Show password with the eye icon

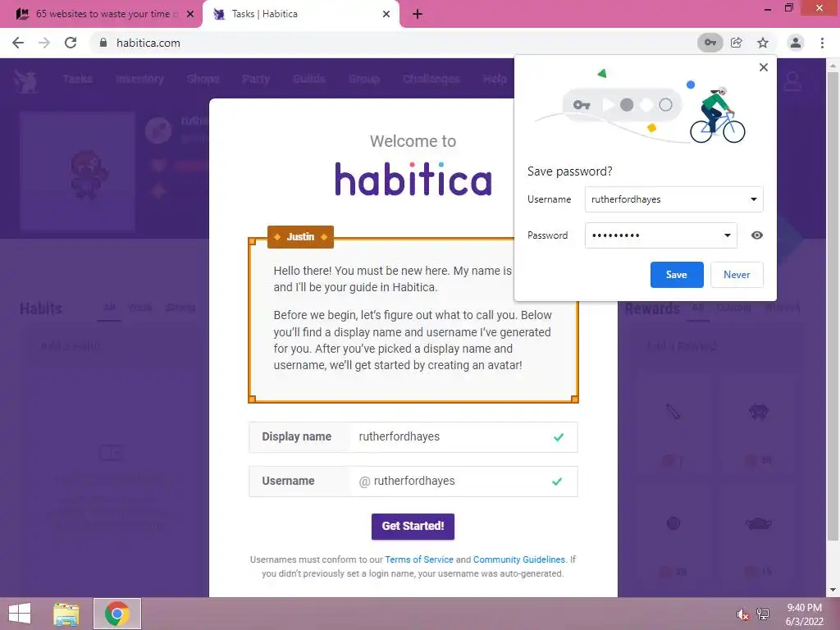(757, 235)
